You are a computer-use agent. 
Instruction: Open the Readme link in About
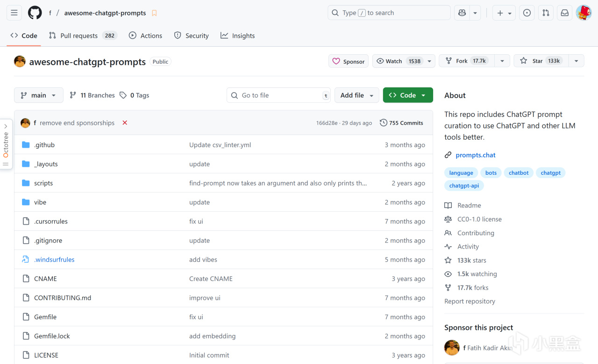pos(463,206)
